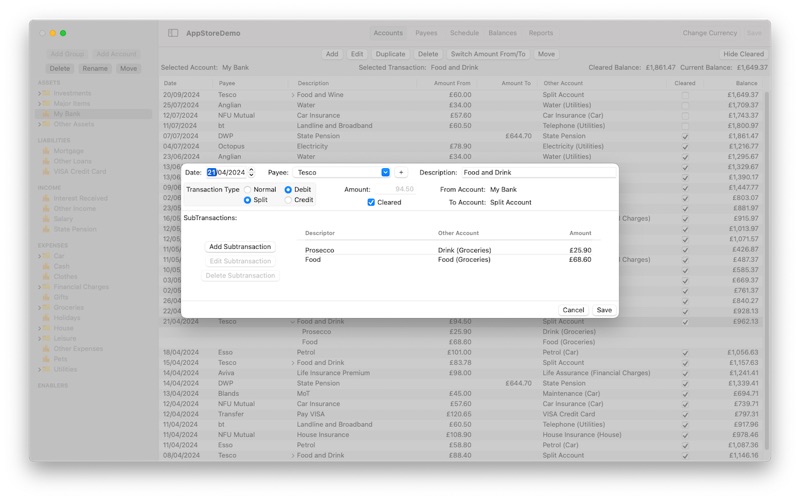Choose the Debit radio button
The width and height of the screenshot is (800, 500).
point(288,190)
